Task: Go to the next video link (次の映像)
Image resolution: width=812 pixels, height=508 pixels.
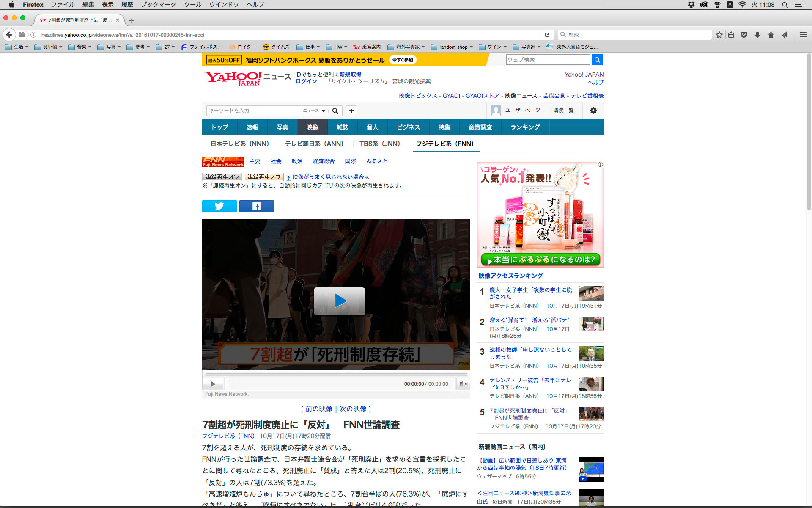Action: pos(353,409)
